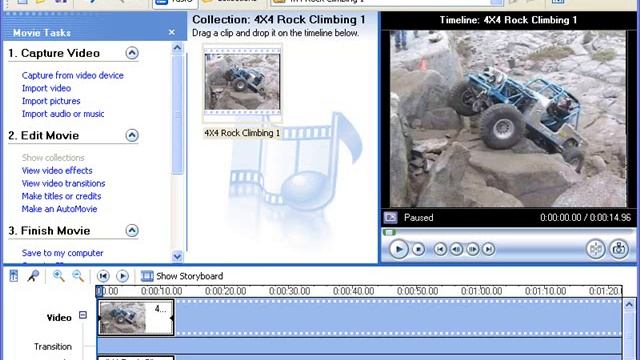Click the monitor Back button
Viewport: 640px width, 360px height.
click(x=440, y=249)
